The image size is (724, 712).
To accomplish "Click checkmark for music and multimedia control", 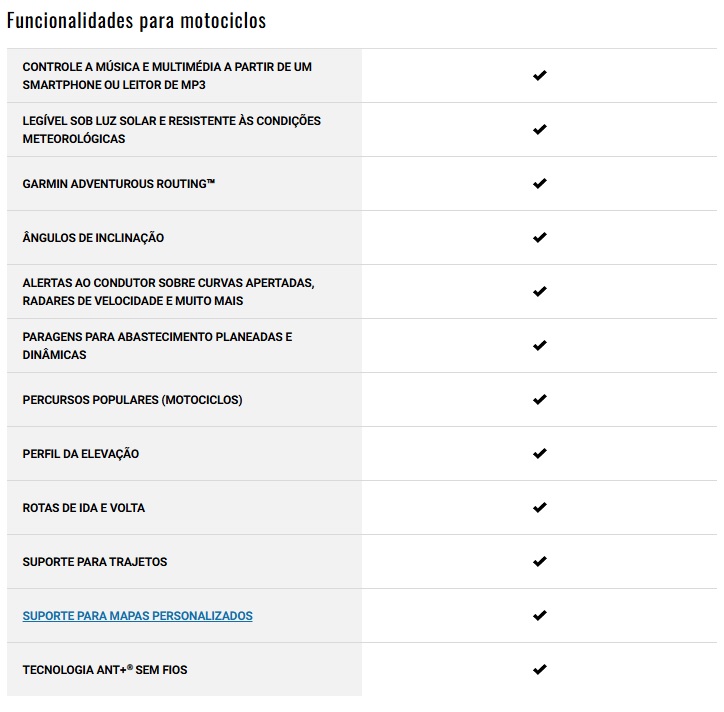I will click(540, 75).
